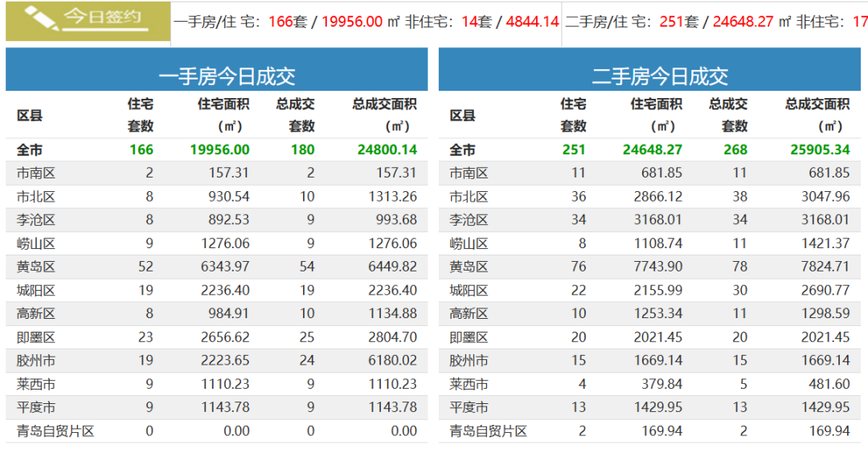
Task: Click 区县 column header in 一手房 table
Action: [x=30, y=115]
